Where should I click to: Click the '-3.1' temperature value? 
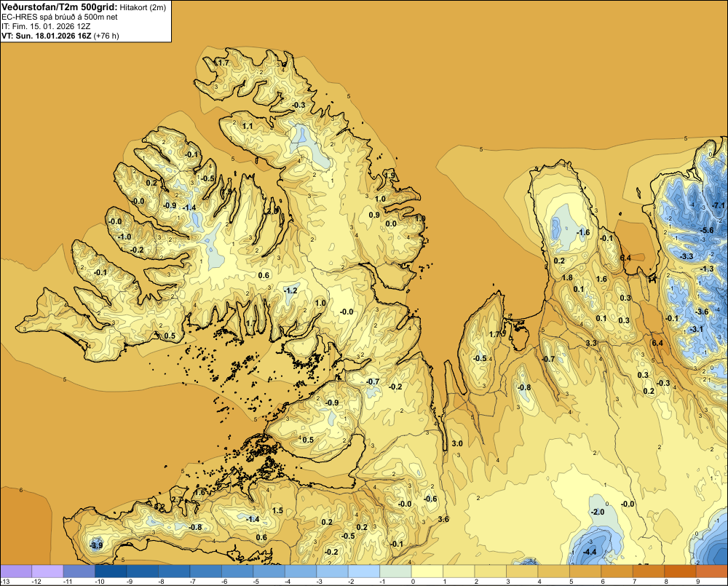(x=697, y=329)
